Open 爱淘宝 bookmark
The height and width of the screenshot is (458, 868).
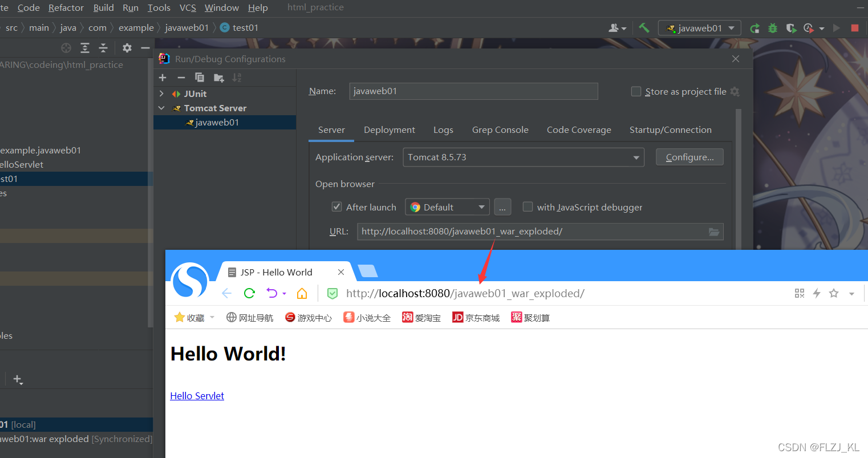421,318
